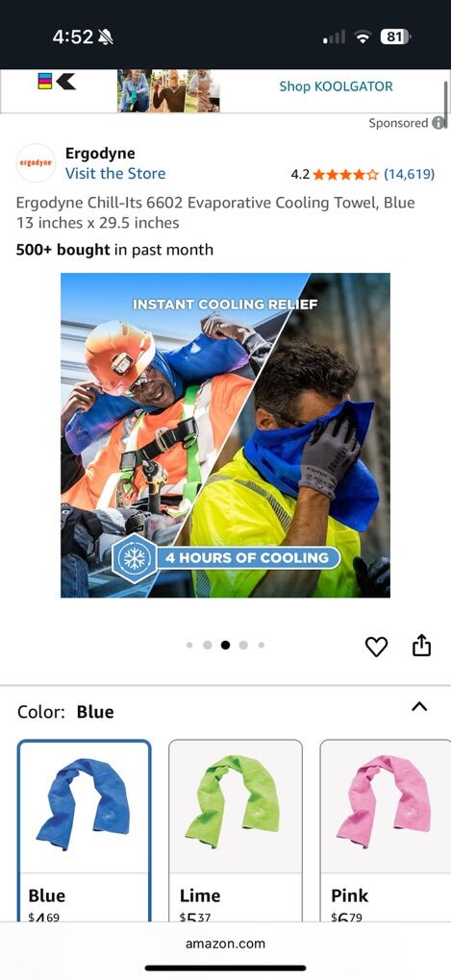The image size is (451, 980).
Task: Tap the amazon.com address bar
Action: pos(225,943)
